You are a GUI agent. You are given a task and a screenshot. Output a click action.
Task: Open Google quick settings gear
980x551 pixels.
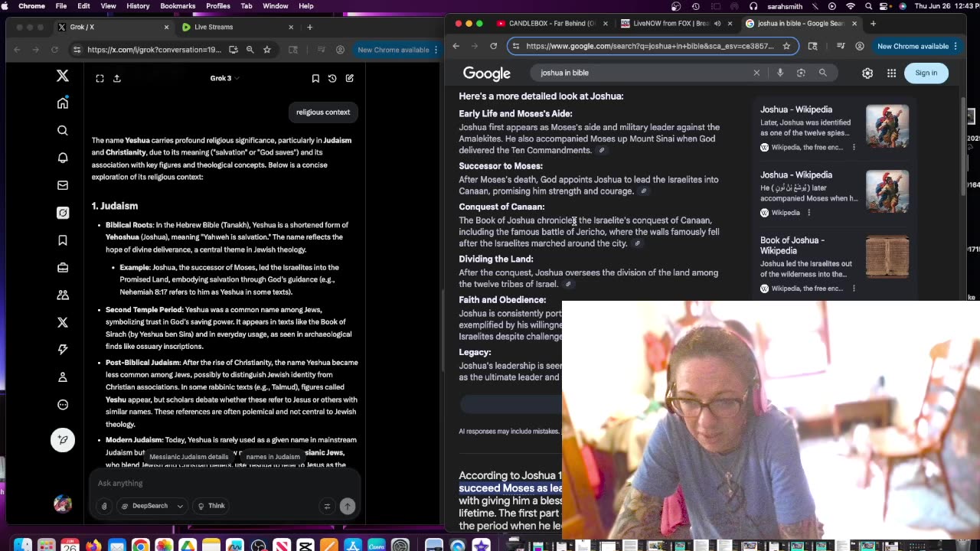click(867, 73)
